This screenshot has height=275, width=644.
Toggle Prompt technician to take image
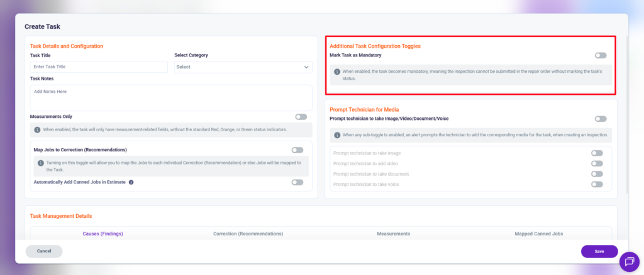click(x=597, y=153)
